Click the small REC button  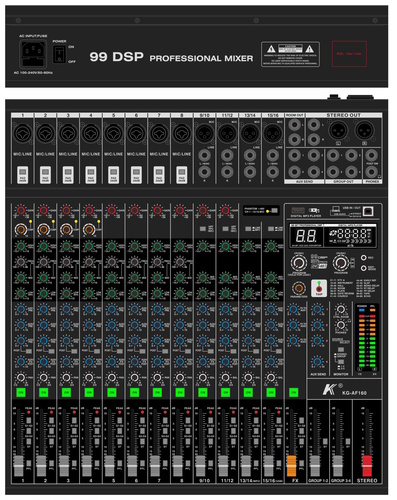(x=364, y=258)
